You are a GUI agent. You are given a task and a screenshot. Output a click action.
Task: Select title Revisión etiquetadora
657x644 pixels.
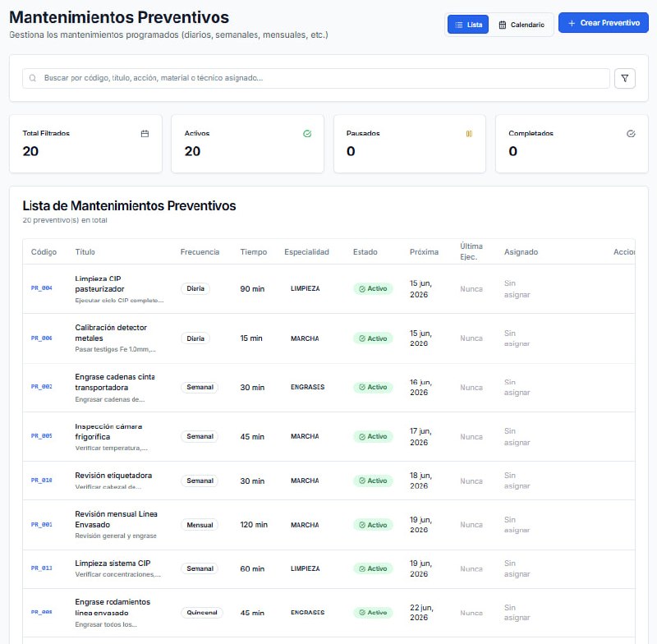[113, 475]
